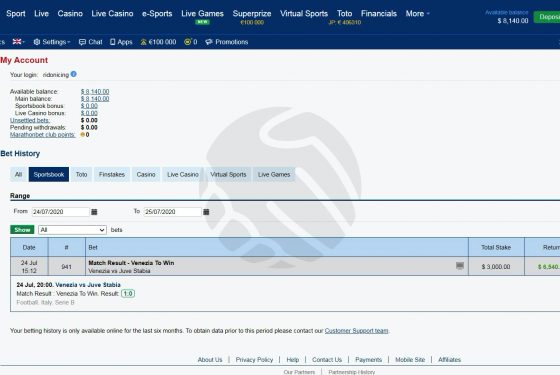Open About Us footer link

click(210, 360)
